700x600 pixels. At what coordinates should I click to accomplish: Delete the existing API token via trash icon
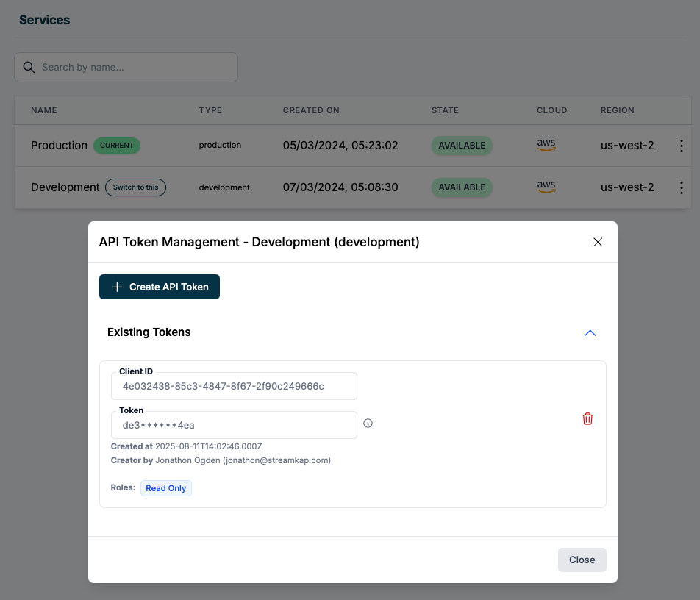tap(587, 419)
